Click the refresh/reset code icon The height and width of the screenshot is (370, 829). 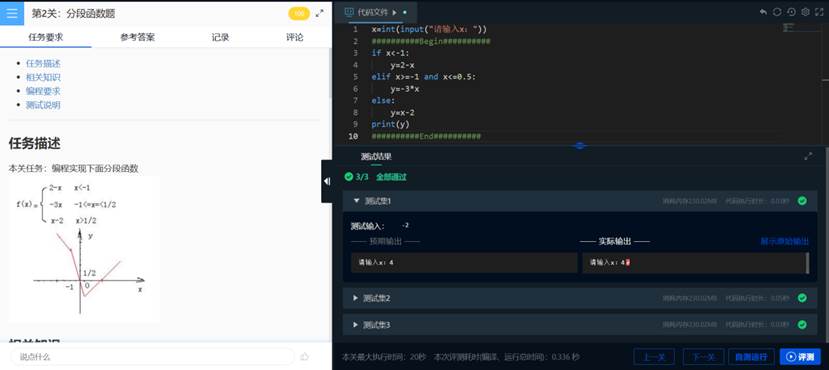tap(777, 12)
